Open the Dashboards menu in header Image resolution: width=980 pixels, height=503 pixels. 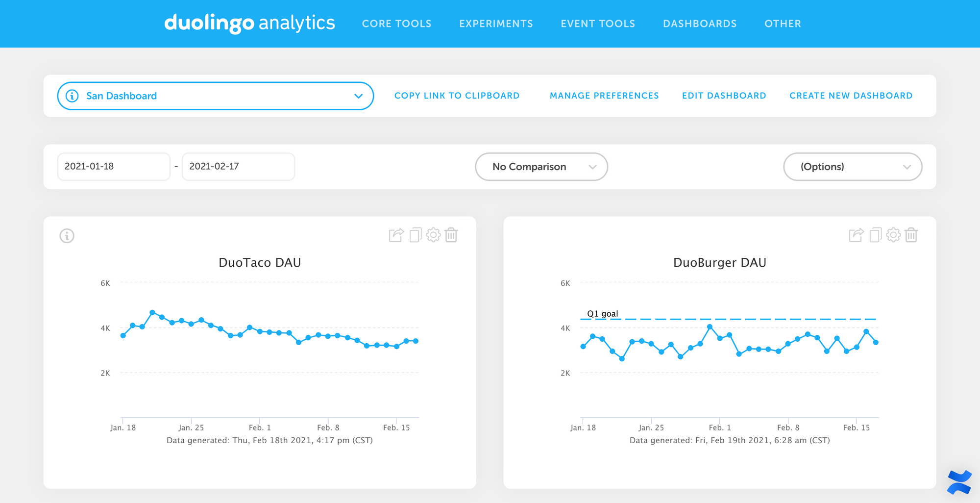(700, 24)
